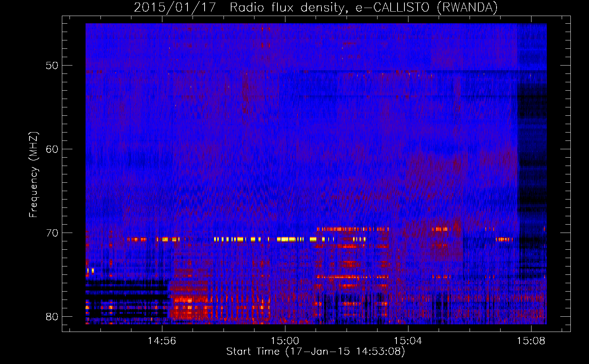Pick the 70 frequency tick label
589x364 pixels.
52,233
